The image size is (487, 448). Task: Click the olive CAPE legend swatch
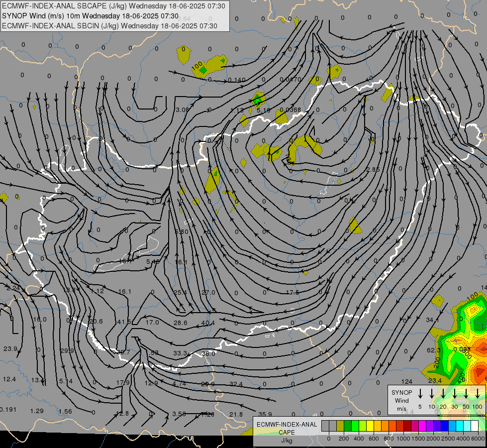click(x=340, y=426)
